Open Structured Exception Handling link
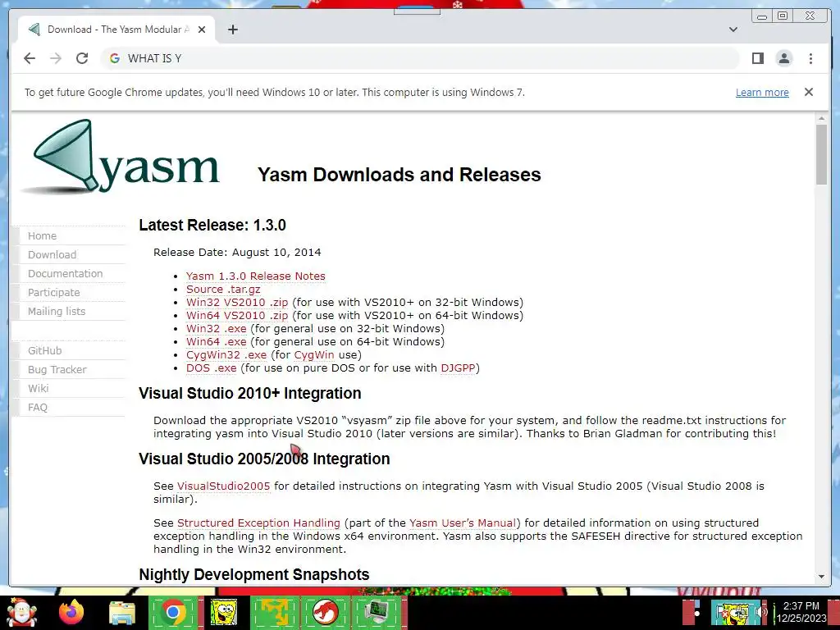840x630 pixels. pos(258,523)
